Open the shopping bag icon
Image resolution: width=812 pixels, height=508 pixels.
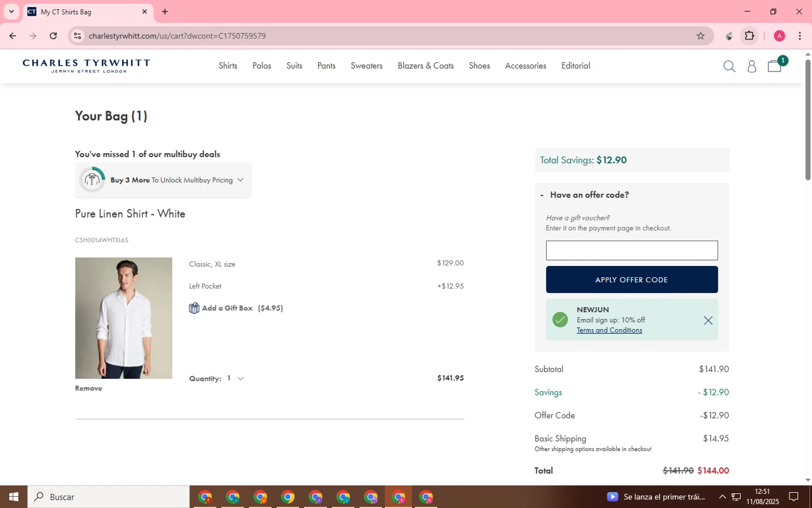point(775,66)
